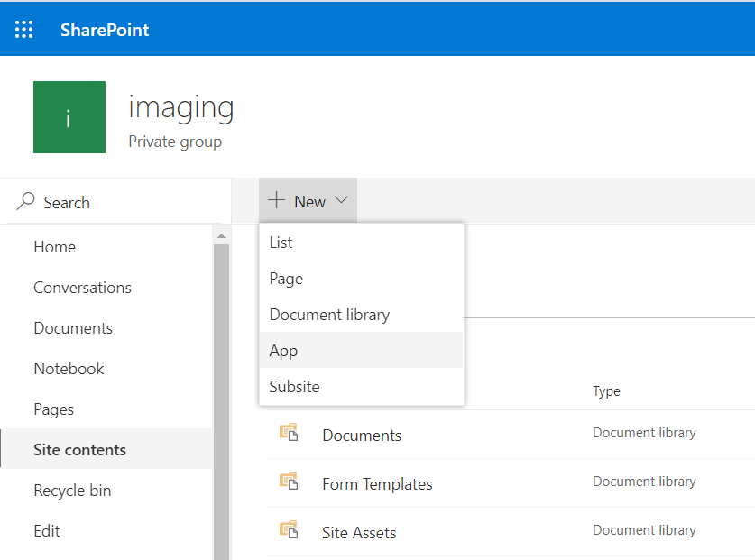Click the SharePoint header title

[105, 30]
